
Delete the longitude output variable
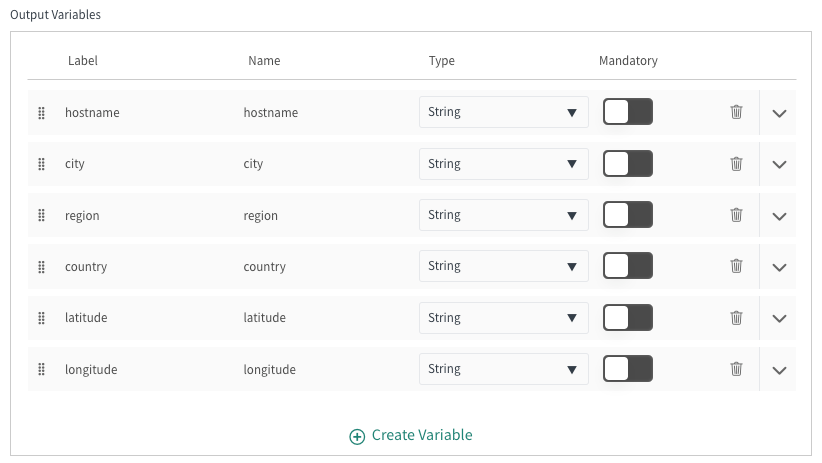pos(736,369)
